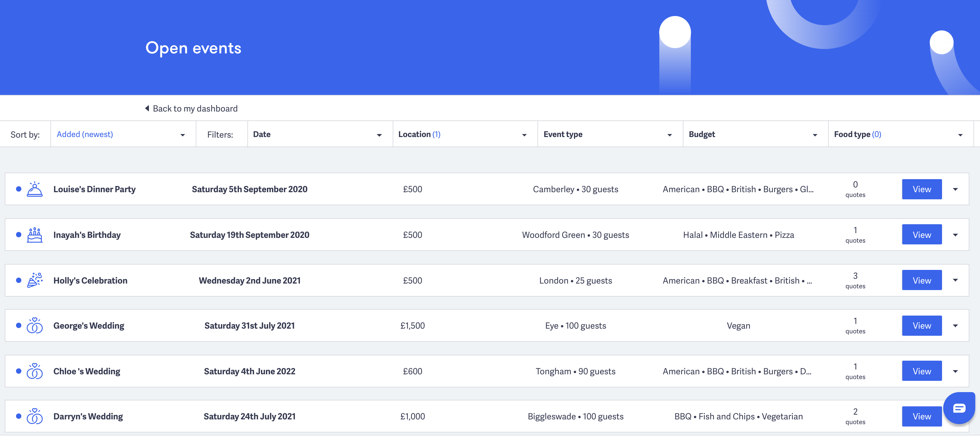Click the wedding rings icon for Darryn's Wedding

[35, 416]
